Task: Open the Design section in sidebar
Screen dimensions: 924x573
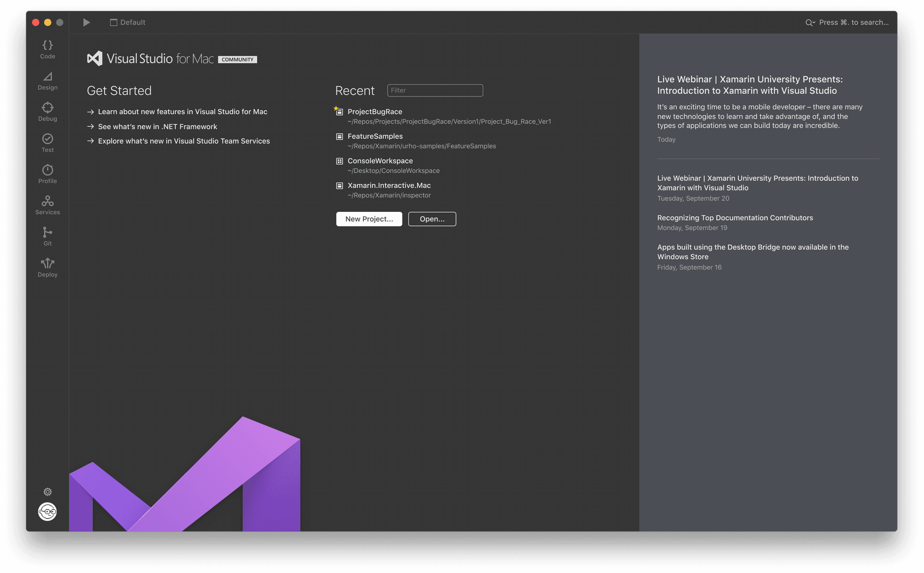Action: point(47,81)
